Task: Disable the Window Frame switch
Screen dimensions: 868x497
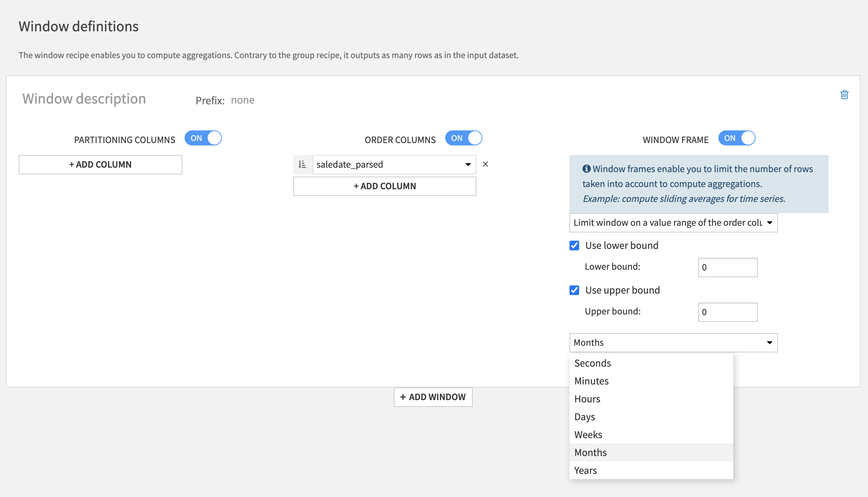Action: [x=737, y=138]
